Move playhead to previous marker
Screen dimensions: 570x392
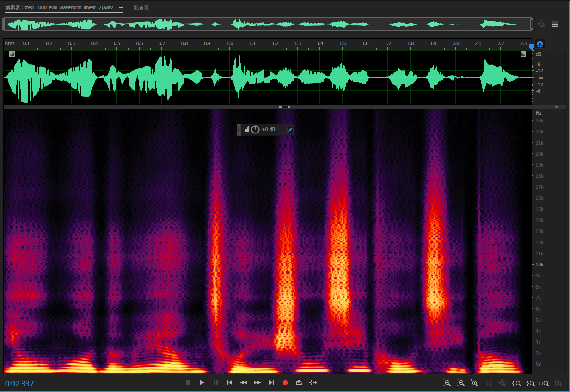[x=229, y=383]
